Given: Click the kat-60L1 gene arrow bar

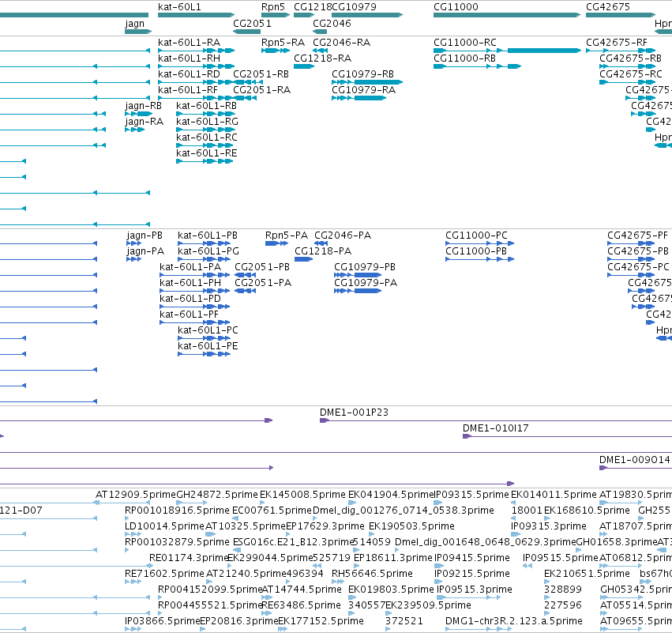Looking at the screenshot, I should [x=197, y=15].
